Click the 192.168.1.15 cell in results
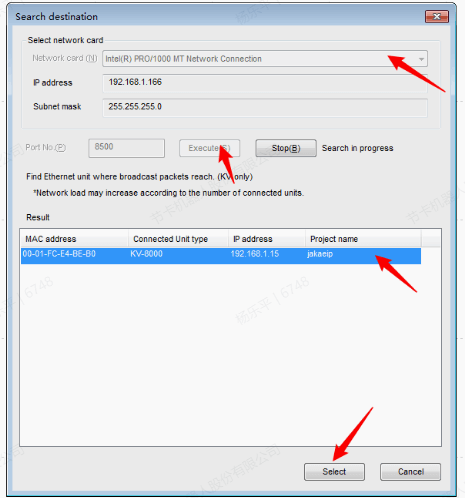 coord(255,254)
